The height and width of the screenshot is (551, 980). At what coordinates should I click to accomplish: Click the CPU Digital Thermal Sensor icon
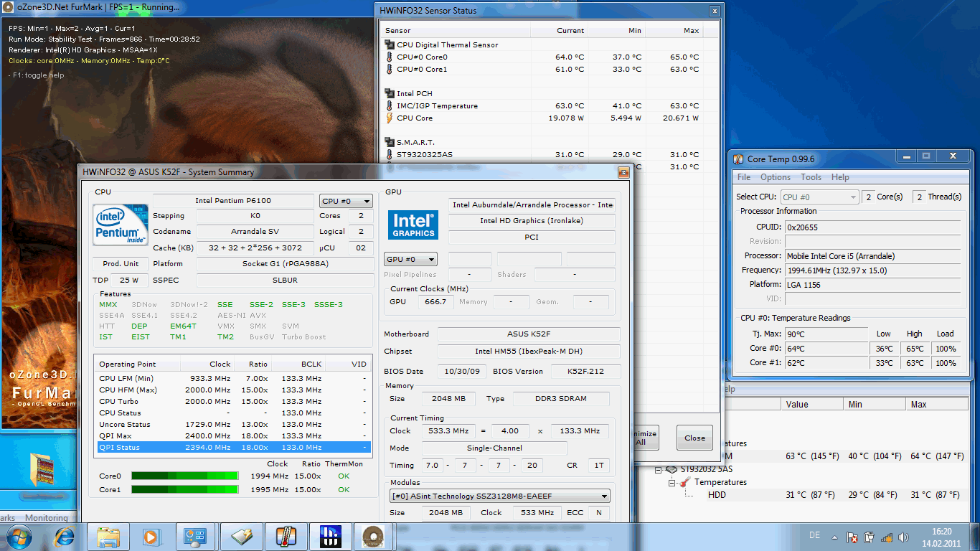[x=390, y=44]
